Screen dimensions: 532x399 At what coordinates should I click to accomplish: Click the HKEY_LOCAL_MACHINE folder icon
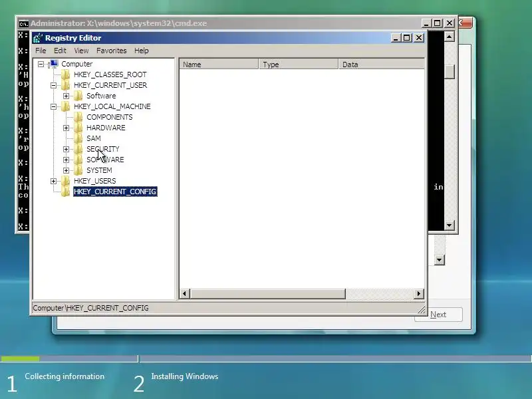point(65,106)
